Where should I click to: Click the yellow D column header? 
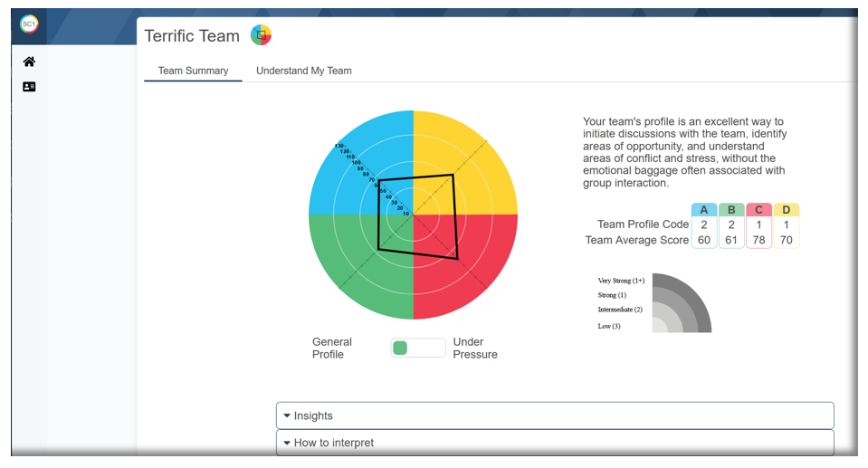(786, 210)
